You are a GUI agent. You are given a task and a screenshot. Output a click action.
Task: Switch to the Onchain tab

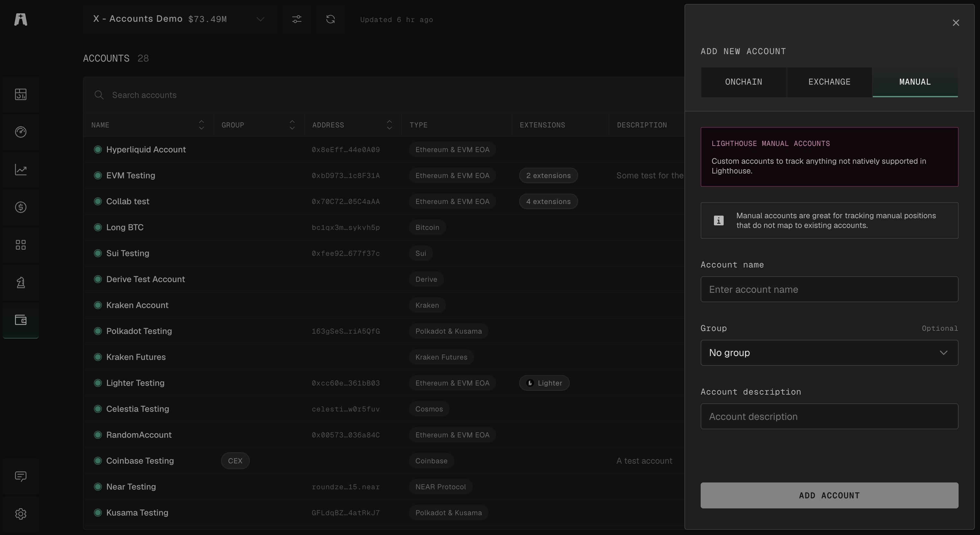pos(743,82)
